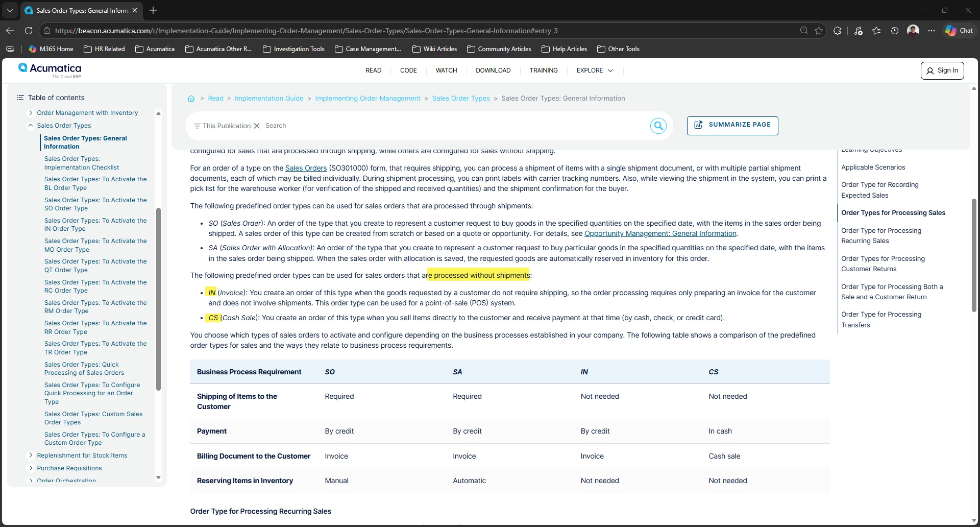Open Copilot Chat button
The image size is (980, 527).
[959, 31]
